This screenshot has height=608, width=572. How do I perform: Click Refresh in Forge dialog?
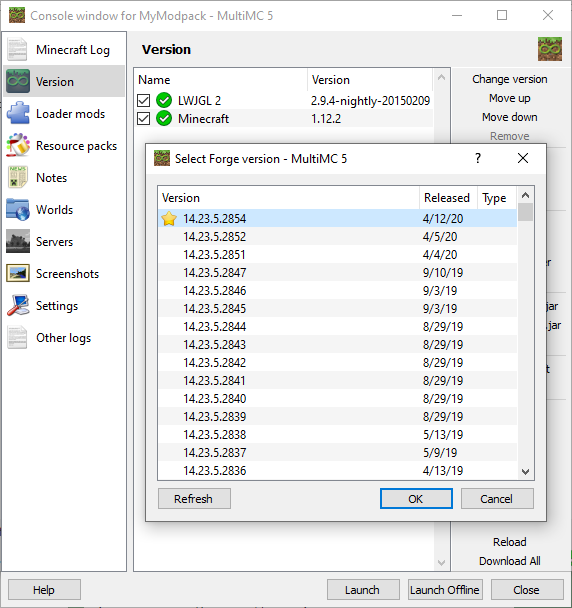point(194,498)
